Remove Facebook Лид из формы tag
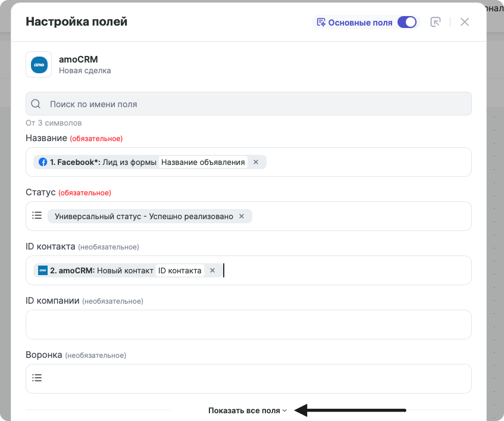504x421 pixels. pyautogui.click(x=256, y=162)
